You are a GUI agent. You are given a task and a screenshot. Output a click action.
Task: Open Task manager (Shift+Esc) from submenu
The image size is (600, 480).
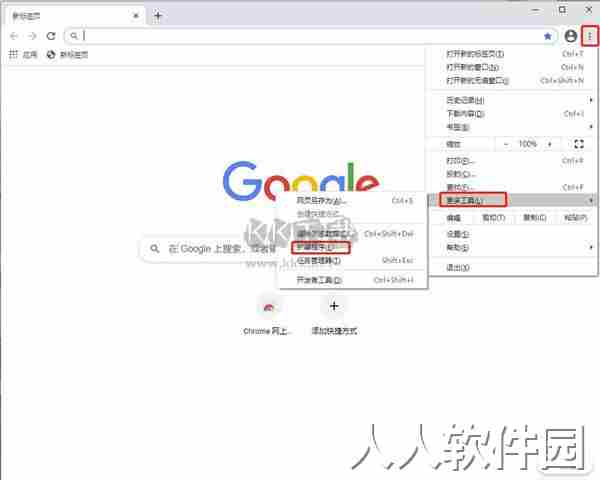pyautogui.click(x=353, y=261)
